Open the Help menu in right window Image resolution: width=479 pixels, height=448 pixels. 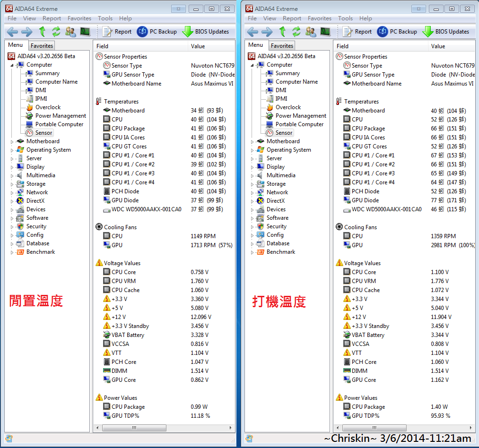coord(366,18)
